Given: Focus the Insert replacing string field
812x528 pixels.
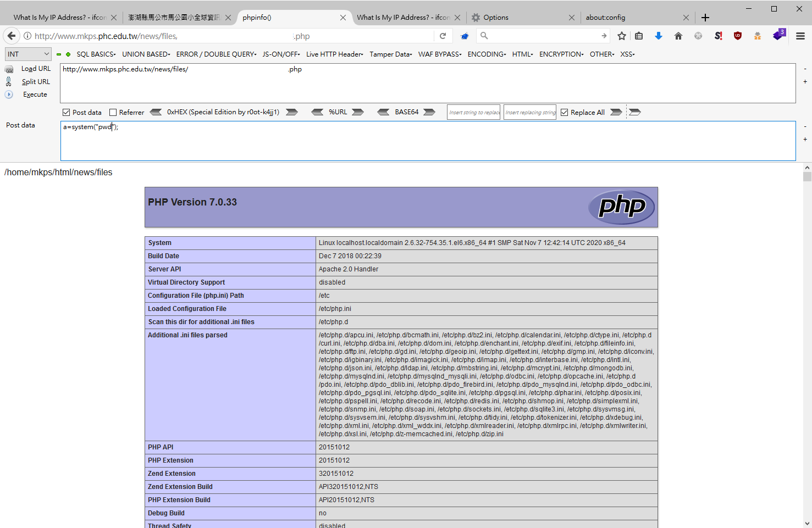Looking at the screenshot, I should coord(530,112).
